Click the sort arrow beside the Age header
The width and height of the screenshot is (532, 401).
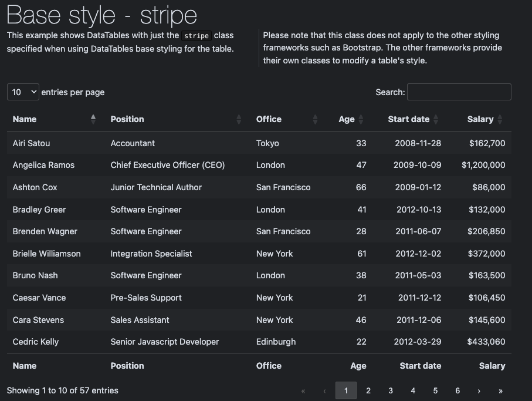click(360, 119)
